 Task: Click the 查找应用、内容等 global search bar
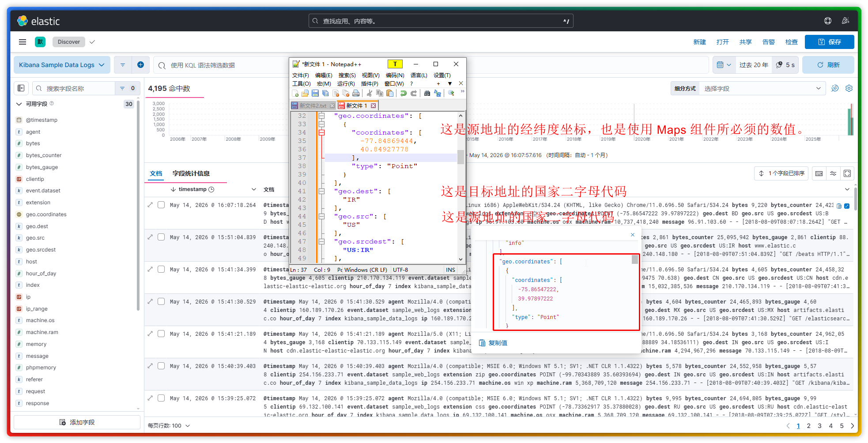pos(441,21)
